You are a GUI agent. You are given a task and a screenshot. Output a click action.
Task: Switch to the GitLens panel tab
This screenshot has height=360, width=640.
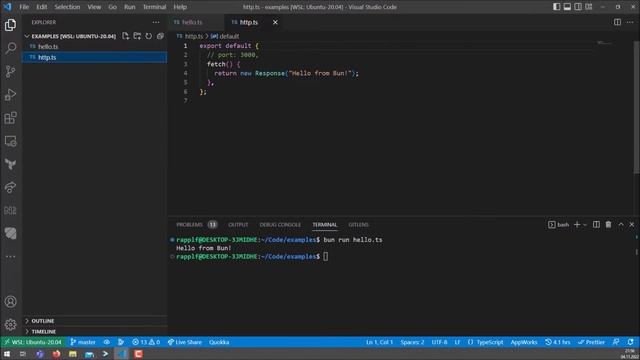358,224
